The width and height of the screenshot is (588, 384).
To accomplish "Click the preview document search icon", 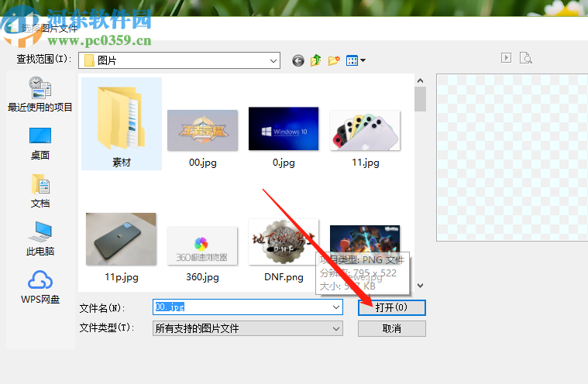I will (526, 58).
